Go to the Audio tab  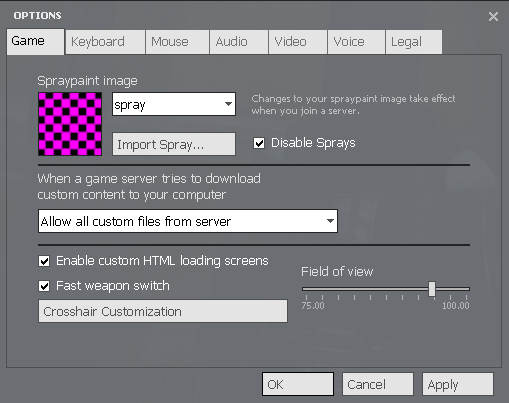click(x=239, y=42)
